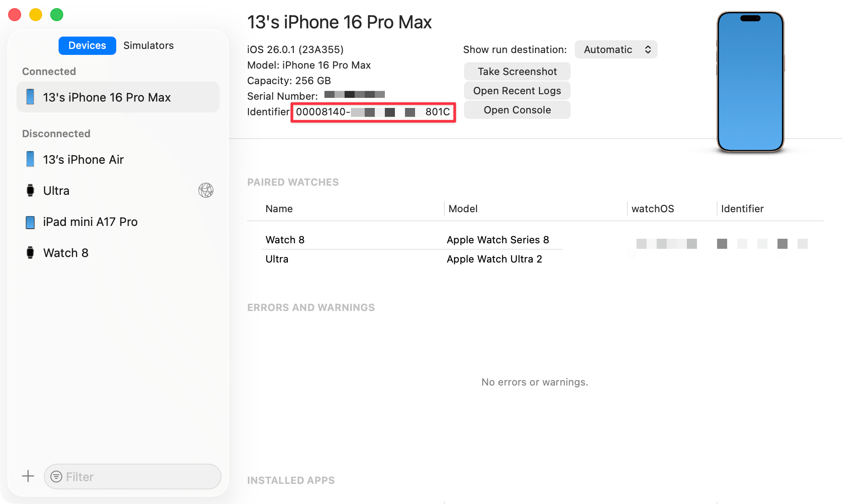This screenshot has width=842, height=504.
Task: Select 13's iPhone Air in device list
Action: pos(83,160)
